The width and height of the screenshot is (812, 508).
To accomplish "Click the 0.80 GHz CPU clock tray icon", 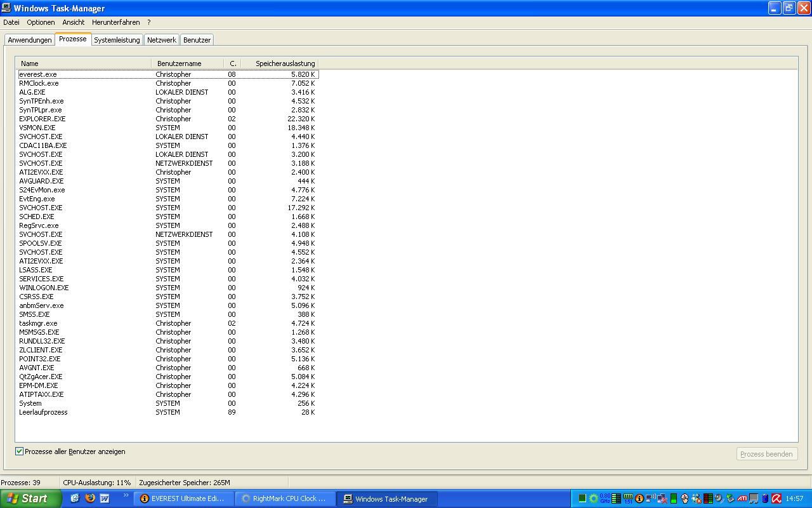I will tap(605, 498).
